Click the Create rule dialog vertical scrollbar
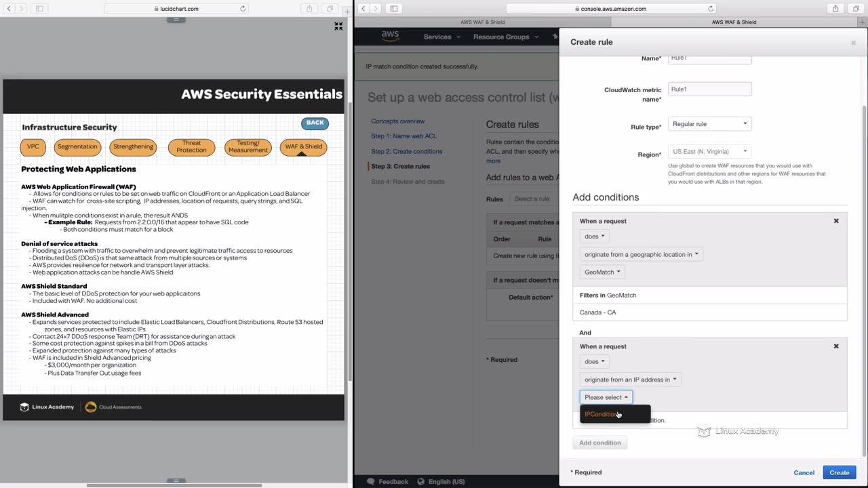The image size is (868, 488). tap(863, 281)
